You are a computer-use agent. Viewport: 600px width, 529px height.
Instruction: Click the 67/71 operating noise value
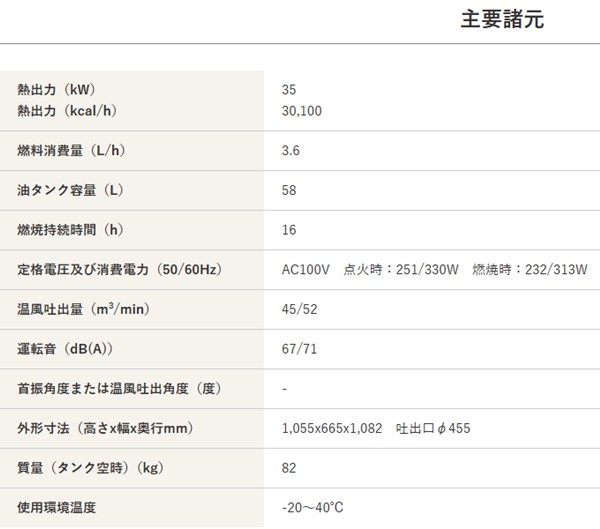click(x=299, y=348)
